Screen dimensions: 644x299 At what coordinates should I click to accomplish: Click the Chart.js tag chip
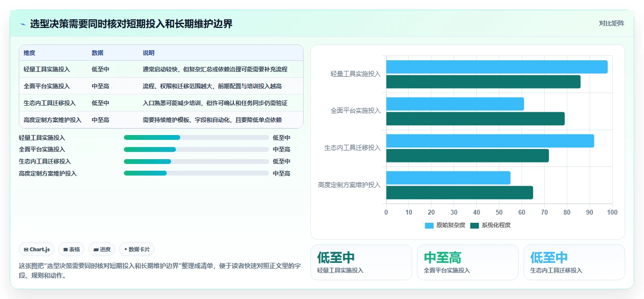click(x=37, y=249)
